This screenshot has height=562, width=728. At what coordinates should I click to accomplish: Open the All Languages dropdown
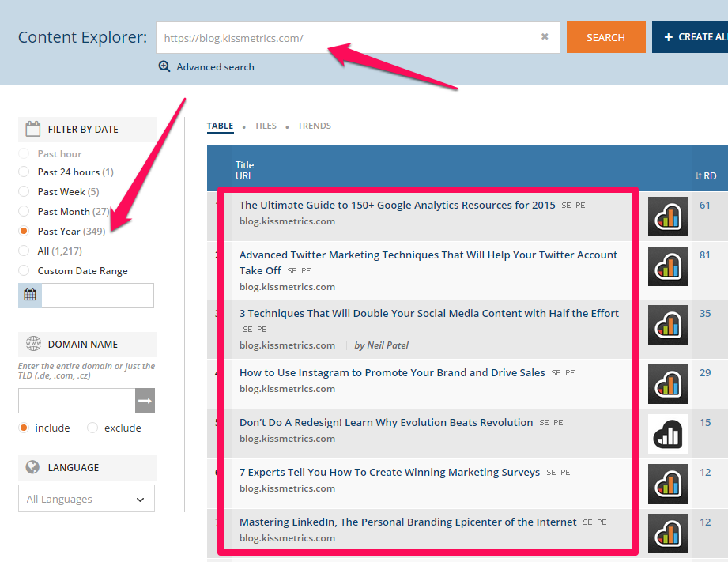click(86, 499)
